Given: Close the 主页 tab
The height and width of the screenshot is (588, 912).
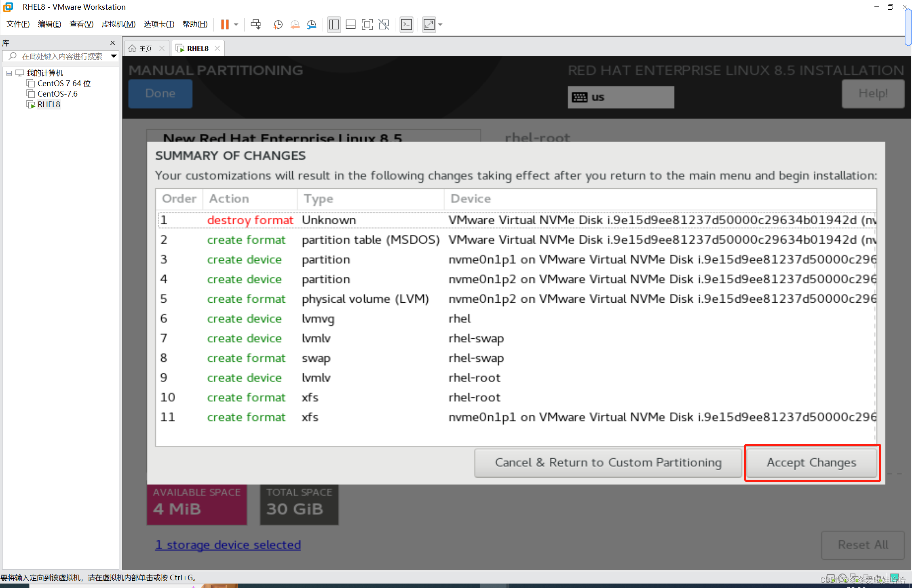Looking at the screenshot, I should 162,48.
